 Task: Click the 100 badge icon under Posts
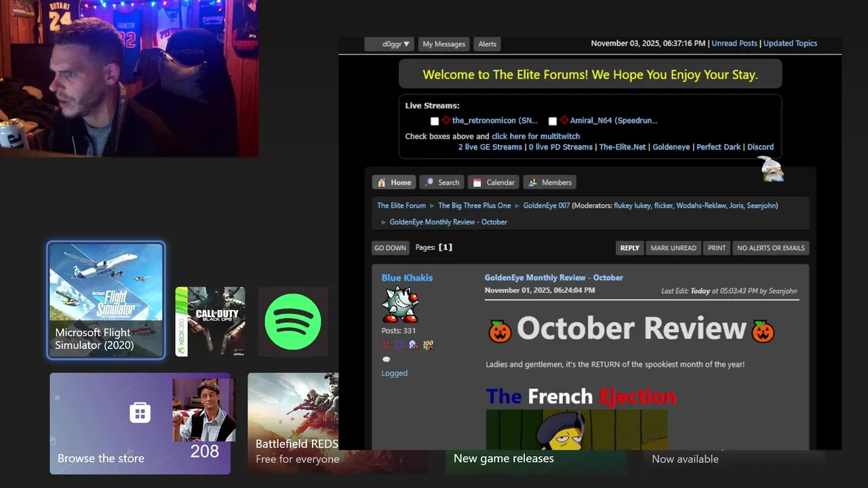tap(428, 345)
